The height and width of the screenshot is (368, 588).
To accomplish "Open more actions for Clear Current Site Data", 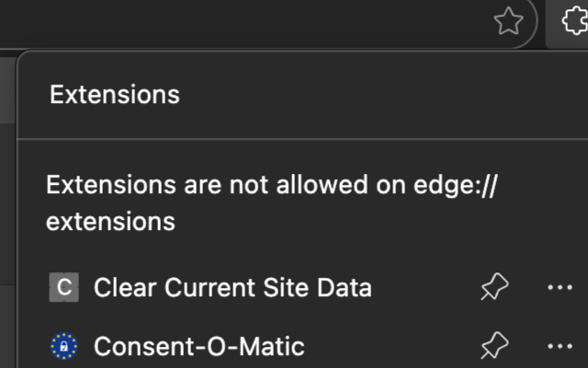I will click(x=560, y=288).
